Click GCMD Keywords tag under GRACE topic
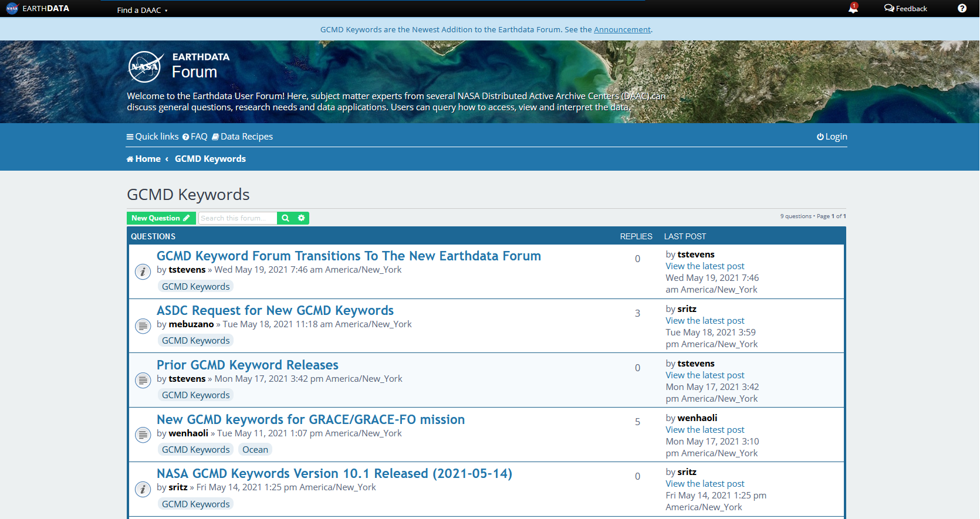This screenshot has width=980, height=519. pos(196,450)
